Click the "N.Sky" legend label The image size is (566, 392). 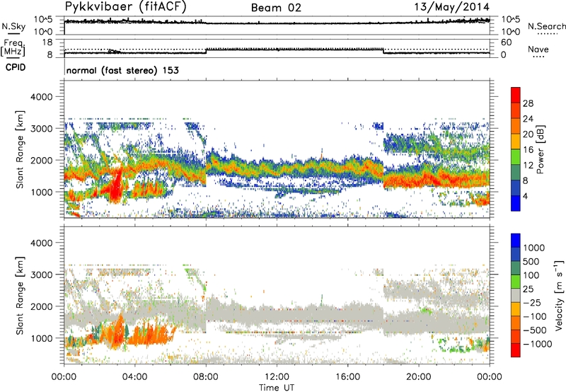point(13,26)
